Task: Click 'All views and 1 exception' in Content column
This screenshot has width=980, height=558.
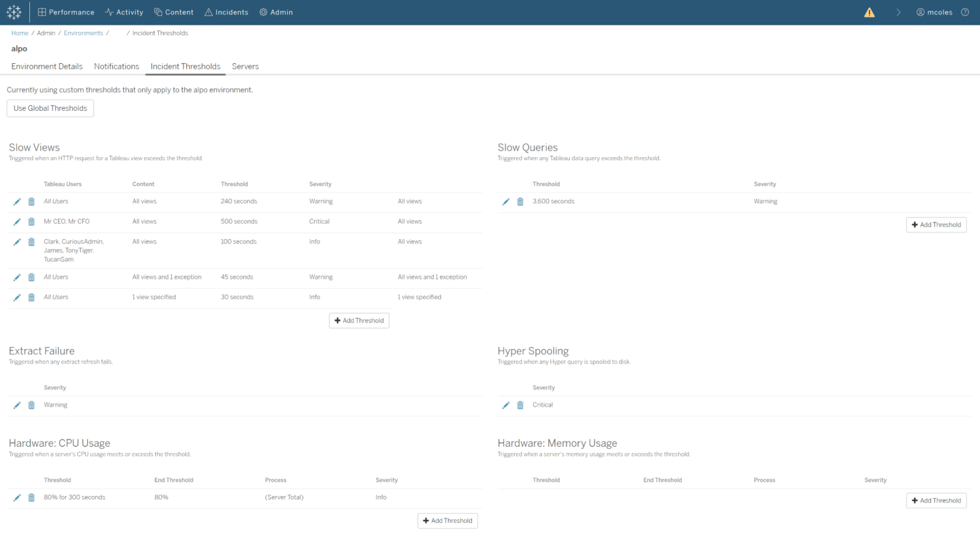Action: click(167, 277)
